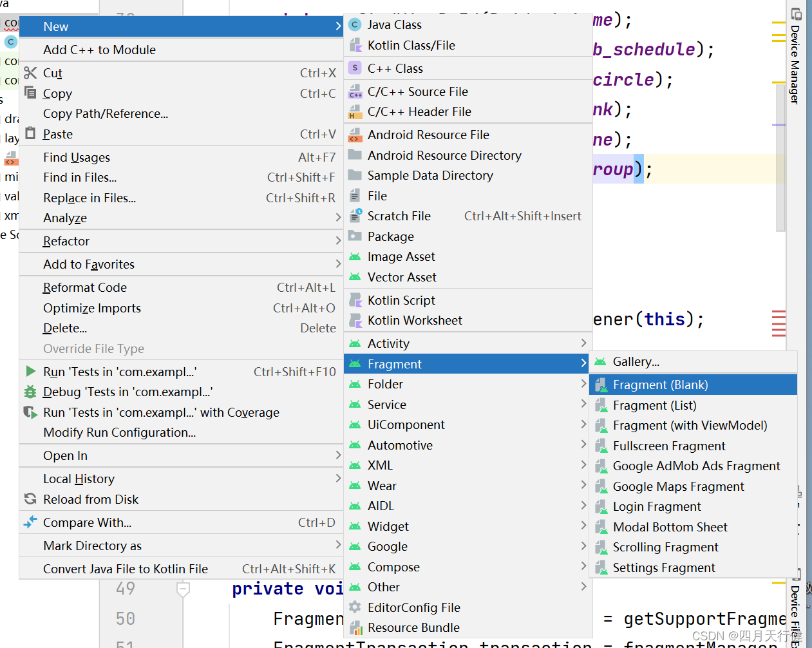Click the Android Resource Directory folder icon
This screenshot has width=812, height=648.
(355, 155)
